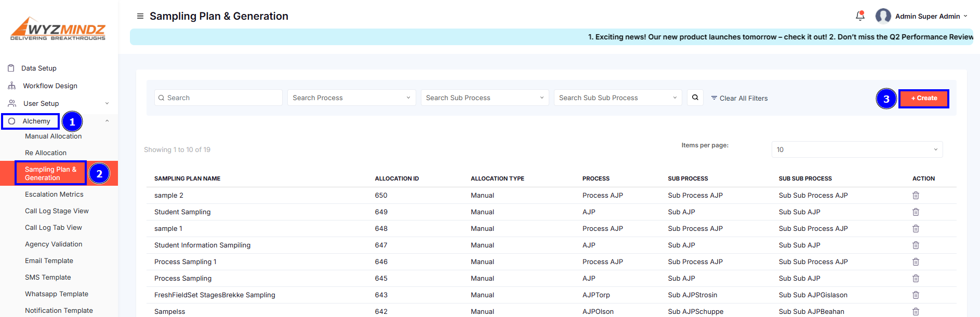Image resolution: width=980 pixels, height=317 pixels.
Task: Click Clear All Filters
Action: pyautogui.click(x=744, y=98)
